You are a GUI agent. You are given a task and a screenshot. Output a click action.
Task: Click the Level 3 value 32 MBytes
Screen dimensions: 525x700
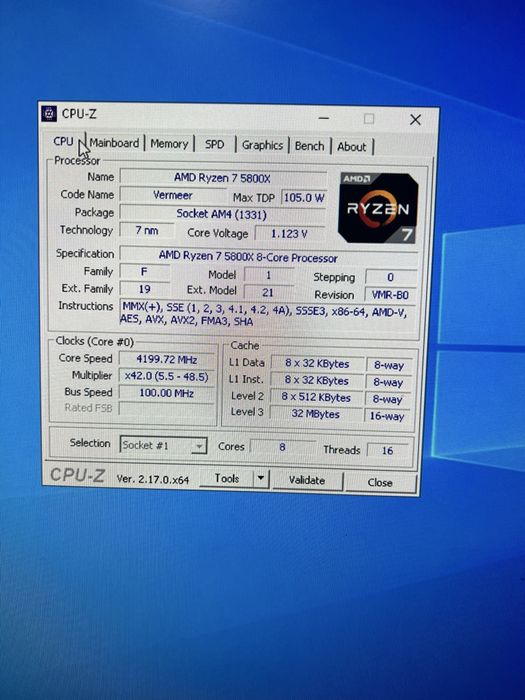316,414
